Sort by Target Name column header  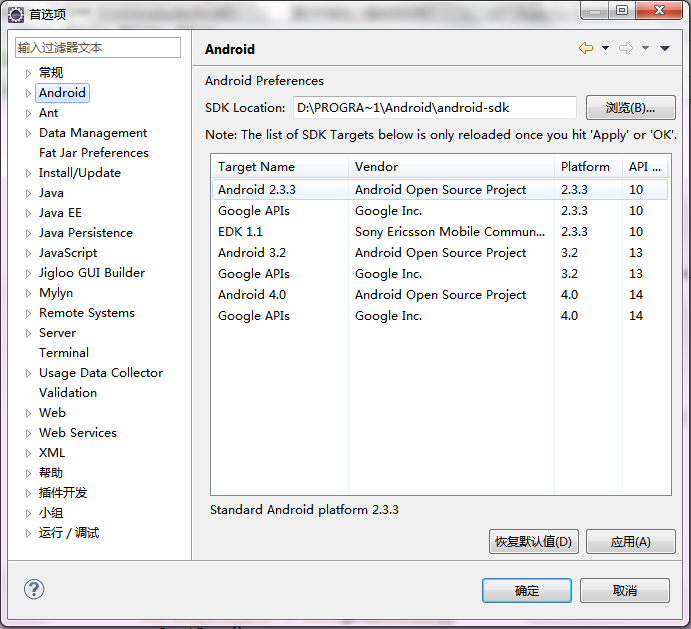tap(280, 167)
